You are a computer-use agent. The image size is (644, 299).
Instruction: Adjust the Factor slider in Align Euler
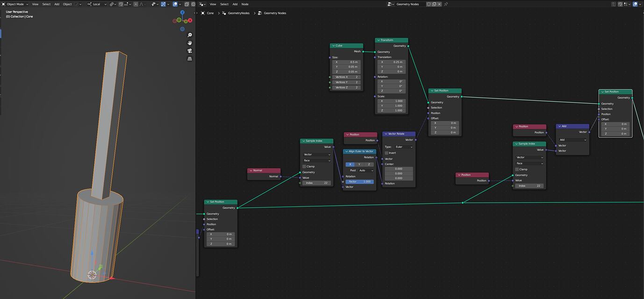360,182
